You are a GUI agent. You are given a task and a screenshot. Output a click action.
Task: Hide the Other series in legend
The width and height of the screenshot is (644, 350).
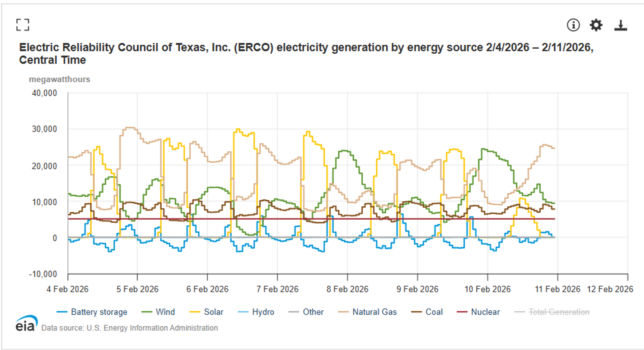point(313,312)
